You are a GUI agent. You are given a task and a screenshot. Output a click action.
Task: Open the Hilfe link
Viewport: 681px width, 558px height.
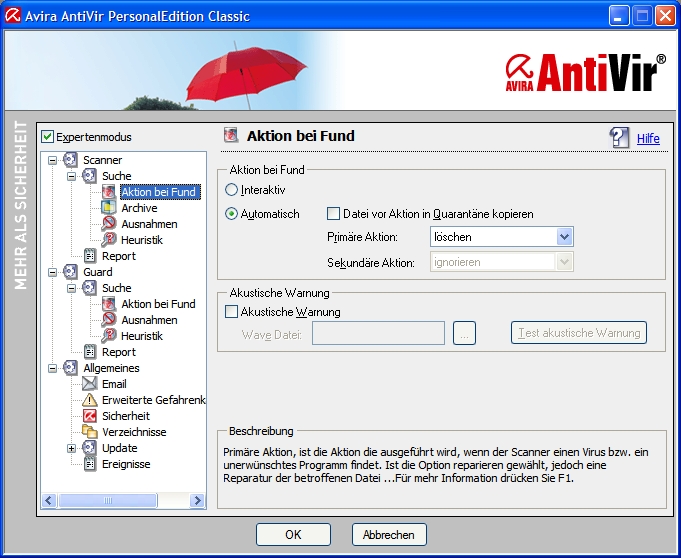(x=648, y=139)
